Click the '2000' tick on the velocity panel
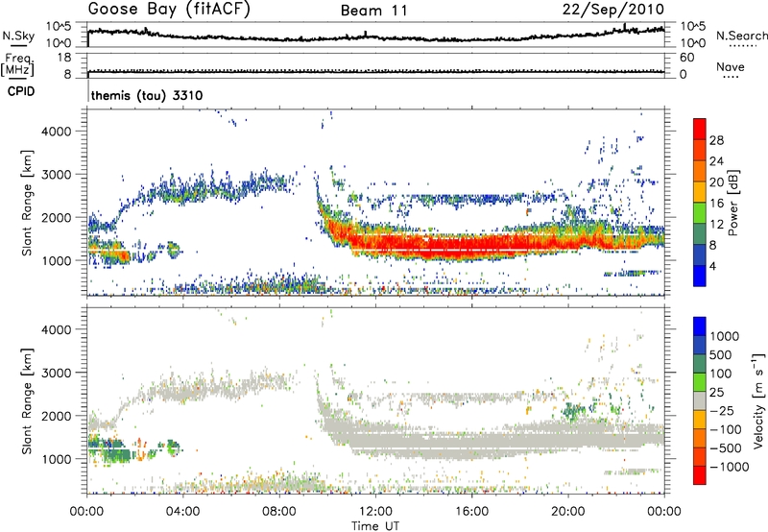The height and width of the screenshot is (532, 768). 57,417
